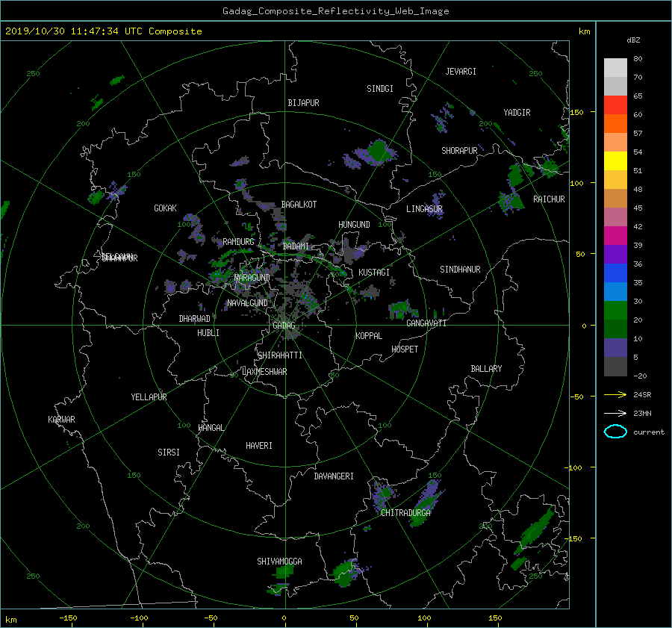The width and height of the screenshot is (672, 628).
Task: Click the 150 right axis tick label
Action: [577, 112]
